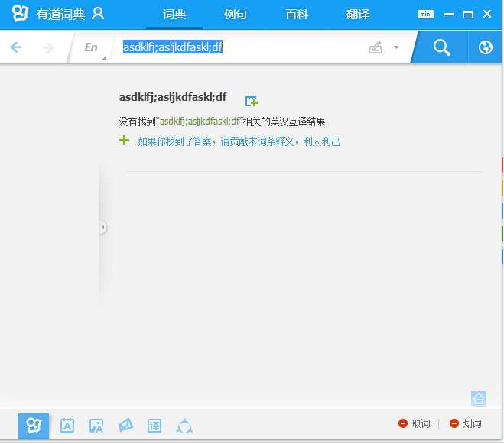
Task: Open the circular share icon
Action: click(x=184, y=426)
